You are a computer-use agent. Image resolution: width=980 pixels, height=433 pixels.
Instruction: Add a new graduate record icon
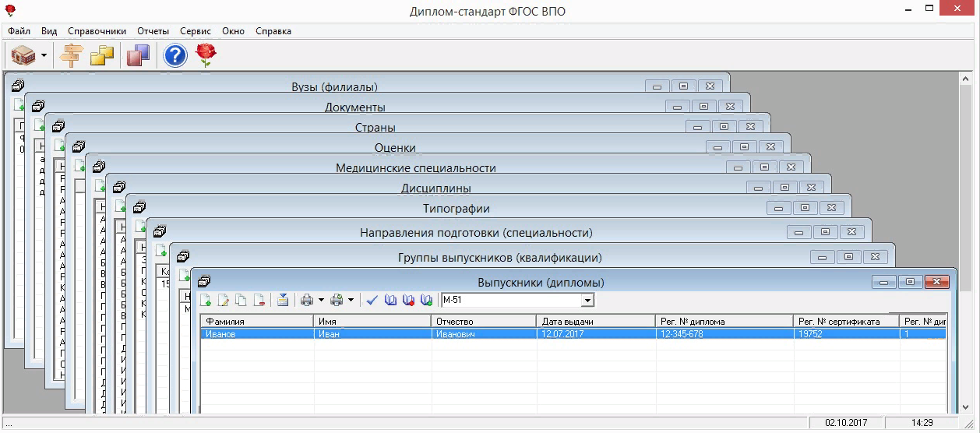(x=206, y=301)
